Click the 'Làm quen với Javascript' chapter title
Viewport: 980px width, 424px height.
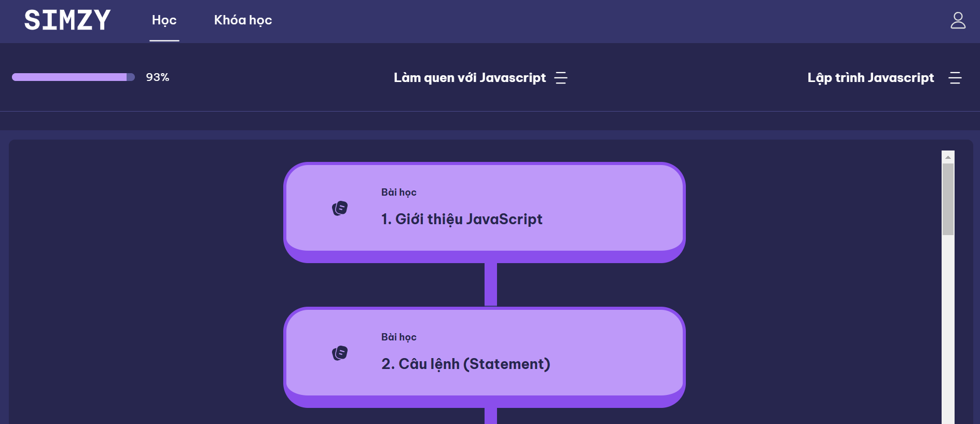470,78
